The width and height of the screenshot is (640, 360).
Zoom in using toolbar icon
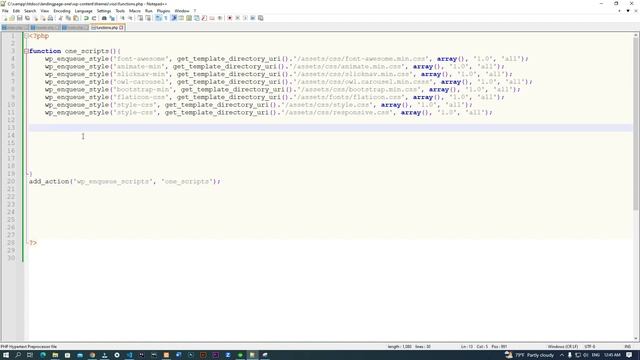(x=122, y=18)
